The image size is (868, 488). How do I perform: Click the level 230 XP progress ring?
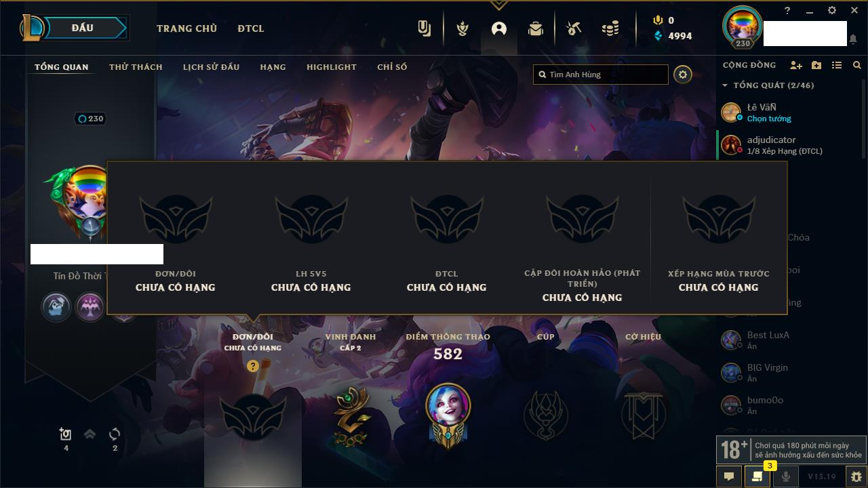tap(91, 119)
